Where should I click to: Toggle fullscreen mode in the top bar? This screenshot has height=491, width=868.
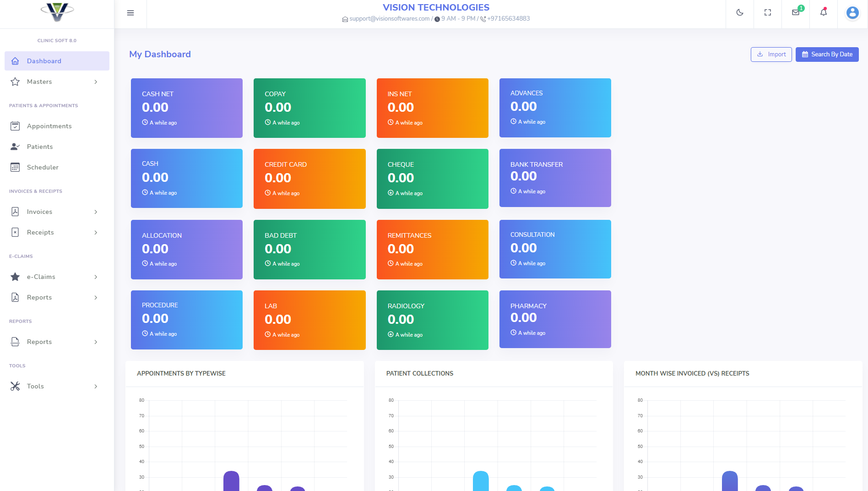(767, 13)
